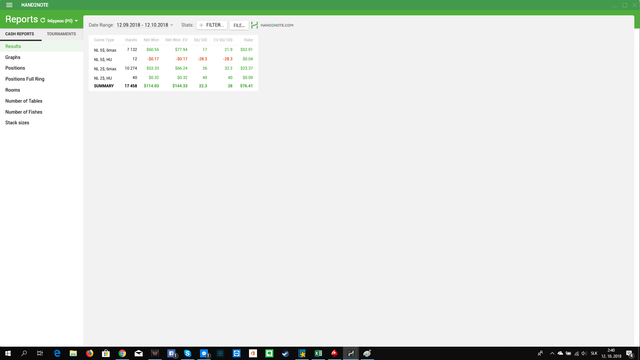Open Task View on the taskbar
This screenshot has width=640, height=360.
40,353
